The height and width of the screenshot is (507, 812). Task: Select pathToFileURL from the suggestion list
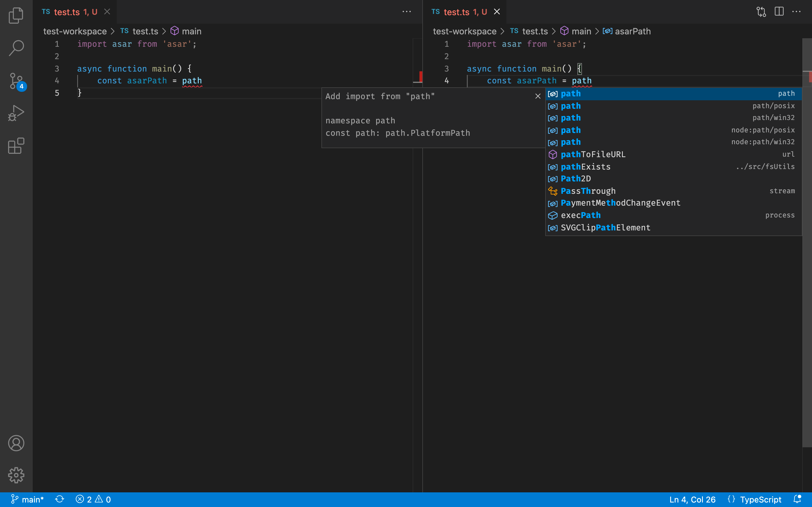593,154
